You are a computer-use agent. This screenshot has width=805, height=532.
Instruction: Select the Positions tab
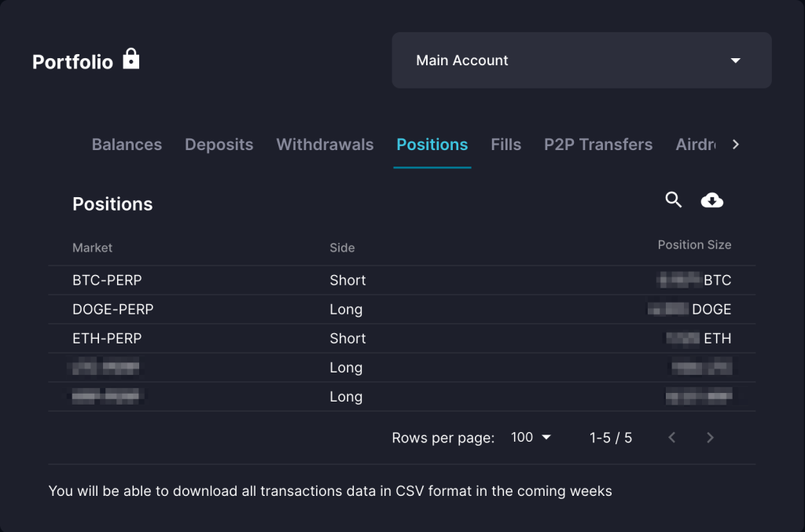(x=432, y=145)
